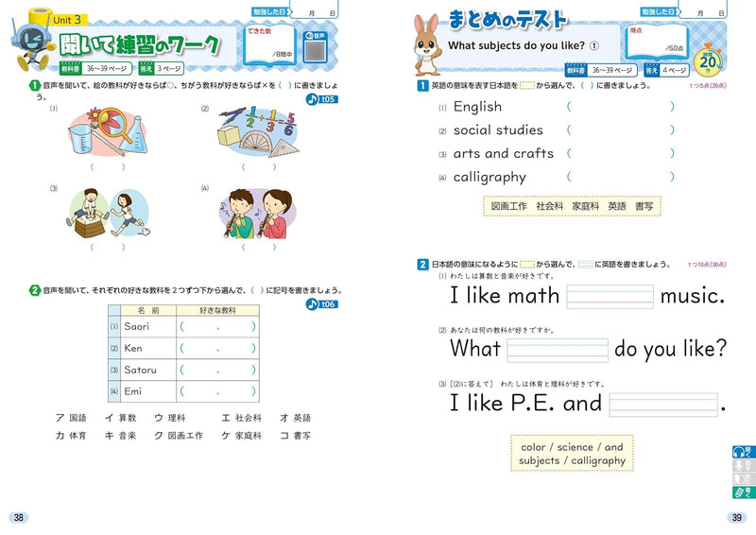Click the green pencil writing tab
This screenshot has width=756, height=535.
[x=744, y=492]
